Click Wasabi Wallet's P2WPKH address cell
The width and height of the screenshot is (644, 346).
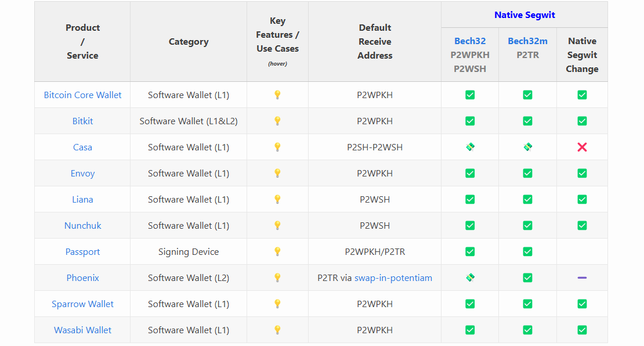(x=375, y=330)
